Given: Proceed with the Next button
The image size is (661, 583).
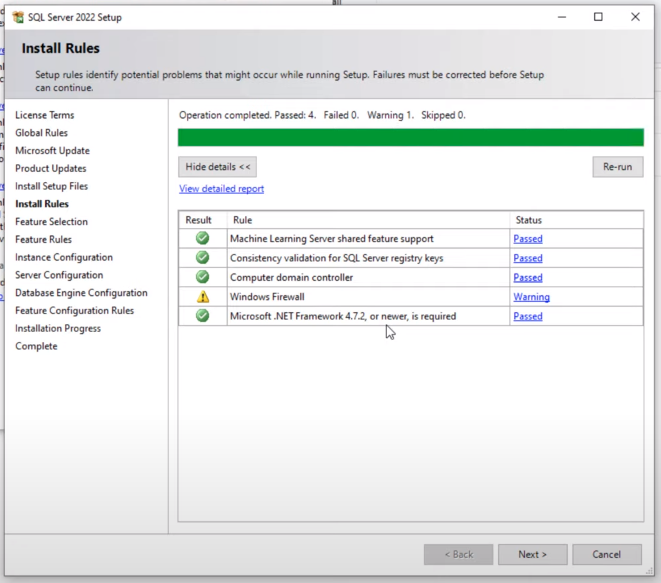Looking at the screenshot, I should (x=532, y=554).
